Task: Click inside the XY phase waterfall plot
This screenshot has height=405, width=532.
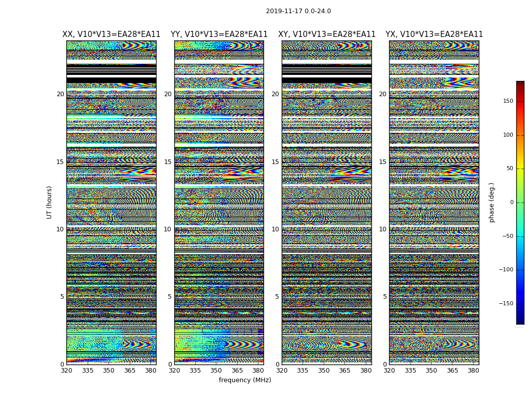Action: [x=327, y=202]
